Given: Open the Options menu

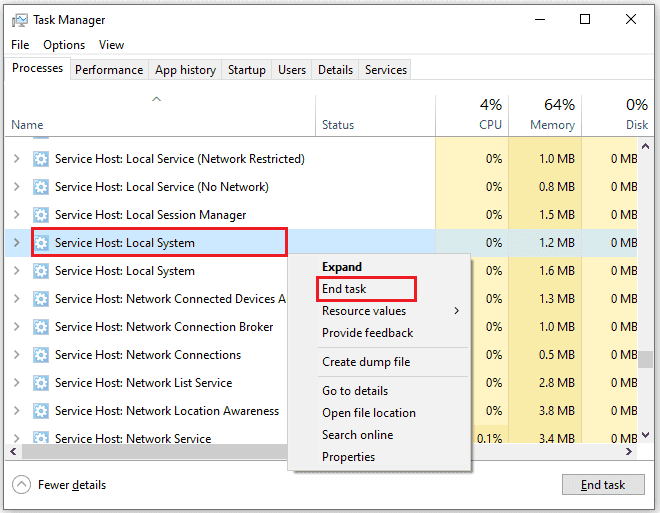Looking at the screenshot, I should tap(64, 45).
